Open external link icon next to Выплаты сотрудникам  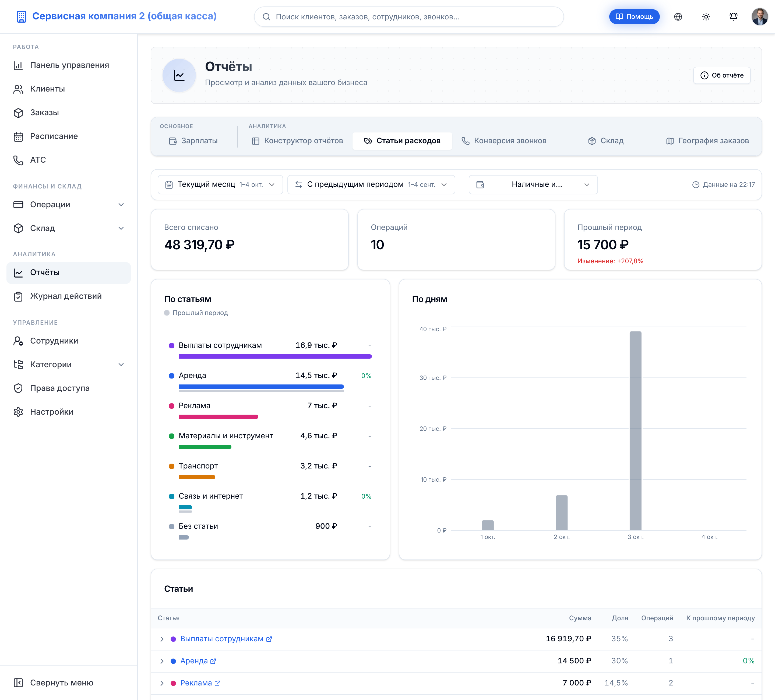coord(269,639)
